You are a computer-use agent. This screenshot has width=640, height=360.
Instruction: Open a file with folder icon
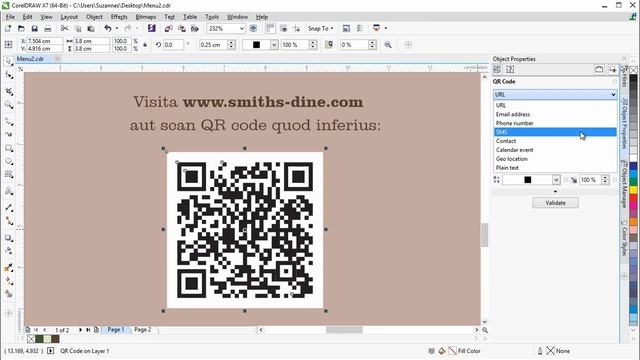tap(21, 29)
